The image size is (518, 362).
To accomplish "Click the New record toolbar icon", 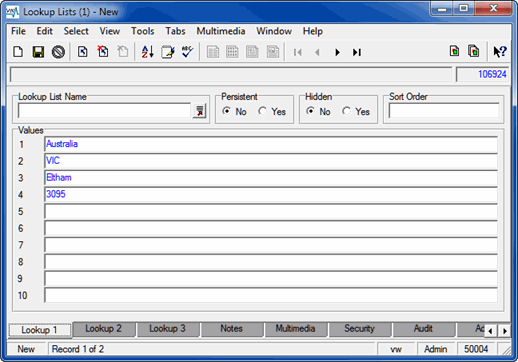I will click(x=18, y=52).
